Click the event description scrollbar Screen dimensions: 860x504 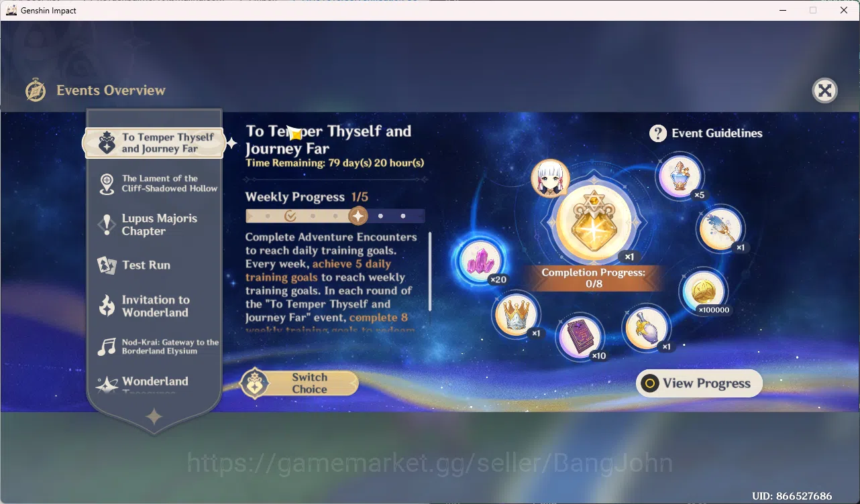pos(430,271)
